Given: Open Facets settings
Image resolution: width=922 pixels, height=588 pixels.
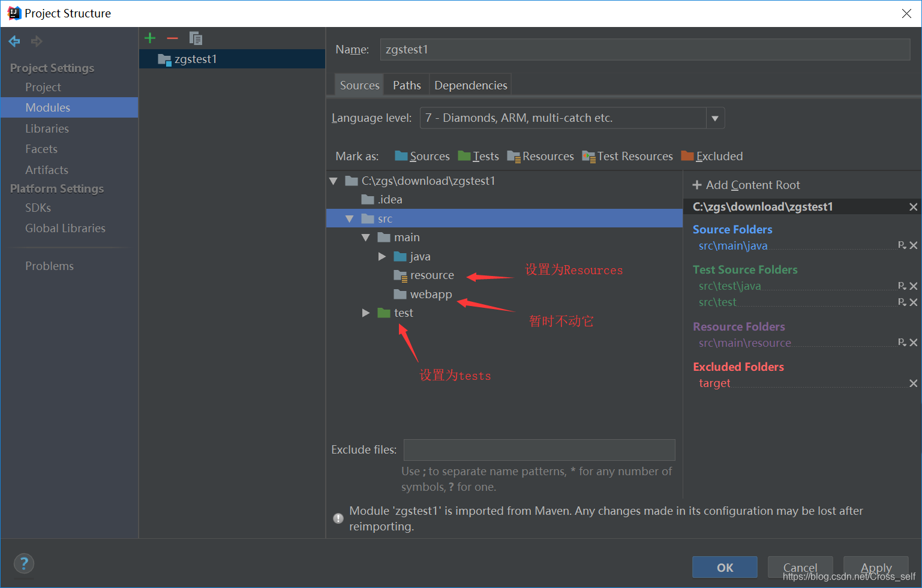Looking at the screenshot, I should [x=41, y=149].
